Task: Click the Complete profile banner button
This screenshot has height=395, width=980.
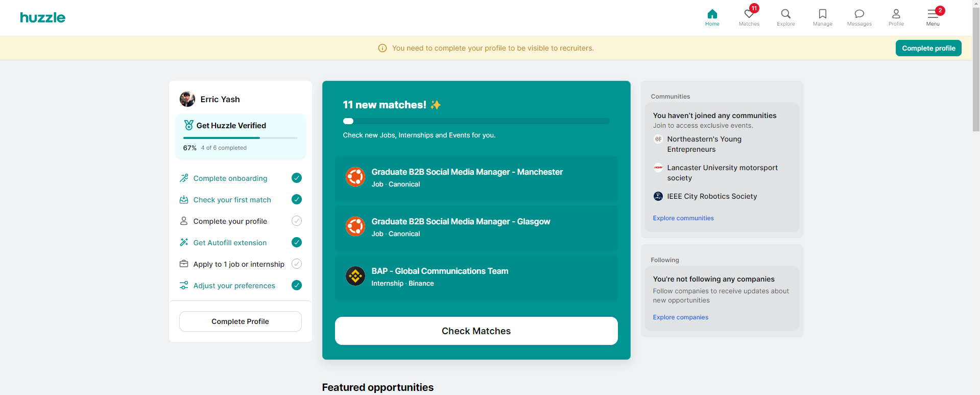Action: coord(928,48)
